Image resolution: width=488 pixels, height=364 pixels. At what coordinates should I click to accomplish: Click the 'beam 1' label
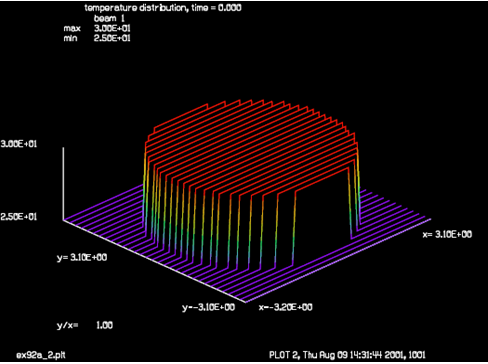click(109, 18)
